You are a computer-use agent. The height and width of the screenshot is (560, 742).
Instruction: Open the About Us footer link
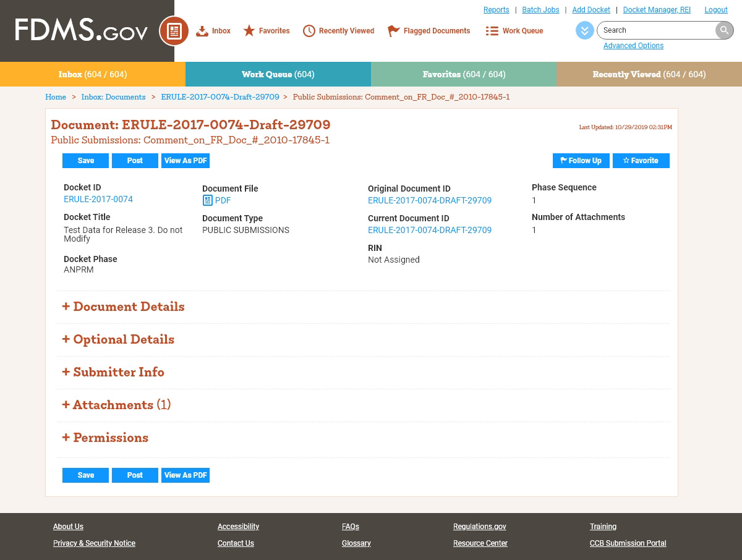tap(68, 527)
